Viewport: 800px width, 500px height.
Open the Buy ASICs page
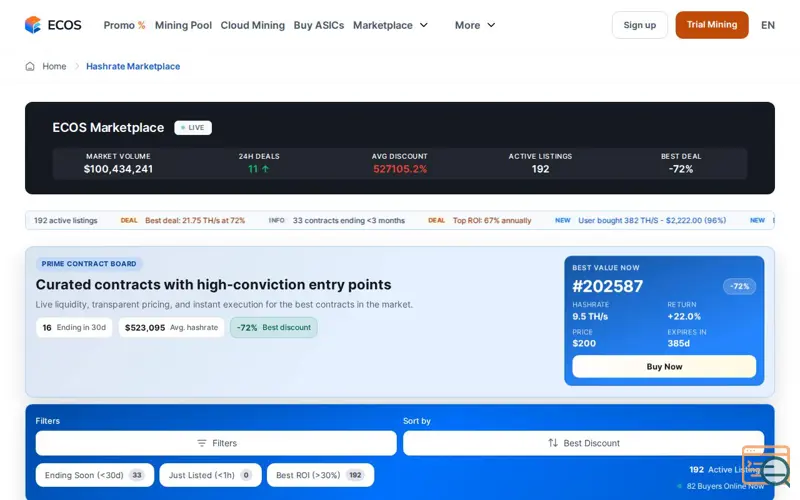tap(319, 25)
